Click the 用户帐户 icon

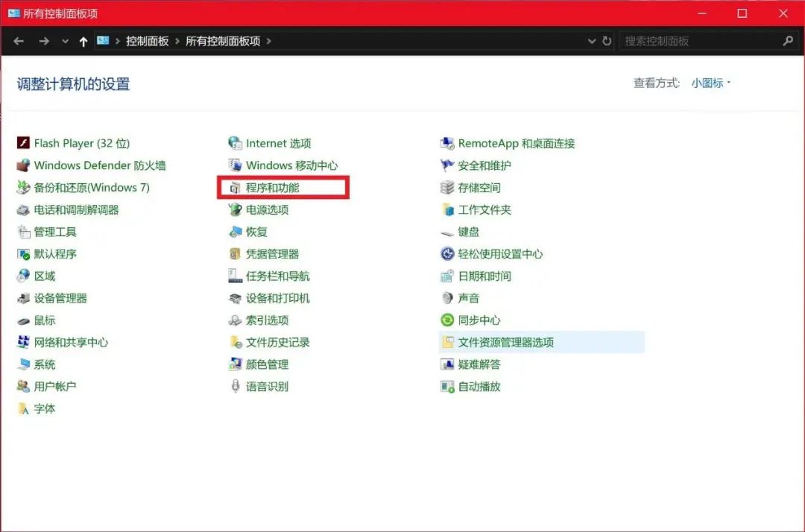coord(23,386)
